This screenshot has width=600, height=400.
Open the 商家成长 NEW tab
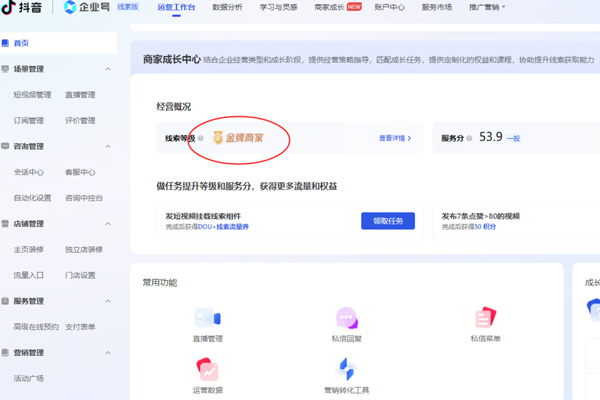338,7
